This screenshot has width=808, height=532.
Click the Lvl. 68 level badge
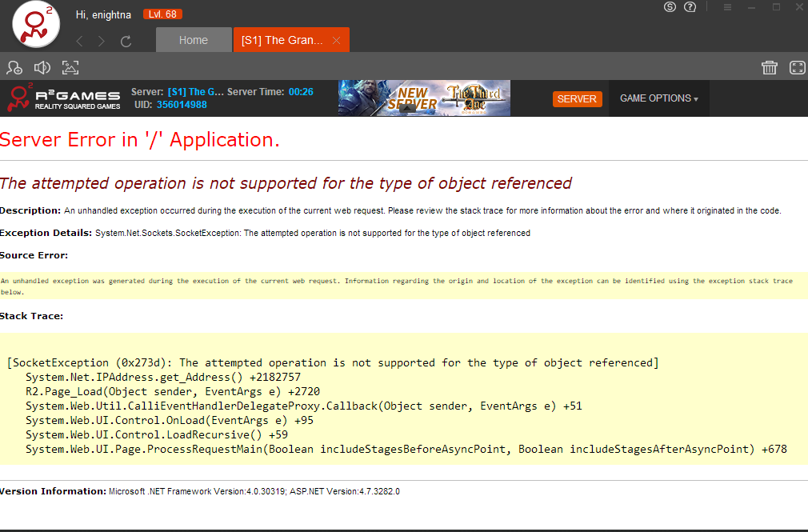[x=162, y=14]
